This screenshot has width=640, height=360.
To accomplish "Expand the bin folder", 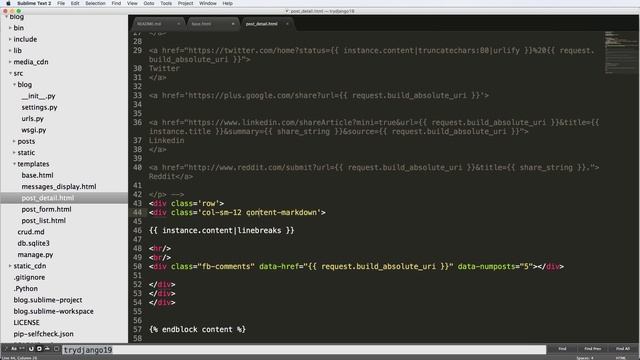I will (10, 28).
